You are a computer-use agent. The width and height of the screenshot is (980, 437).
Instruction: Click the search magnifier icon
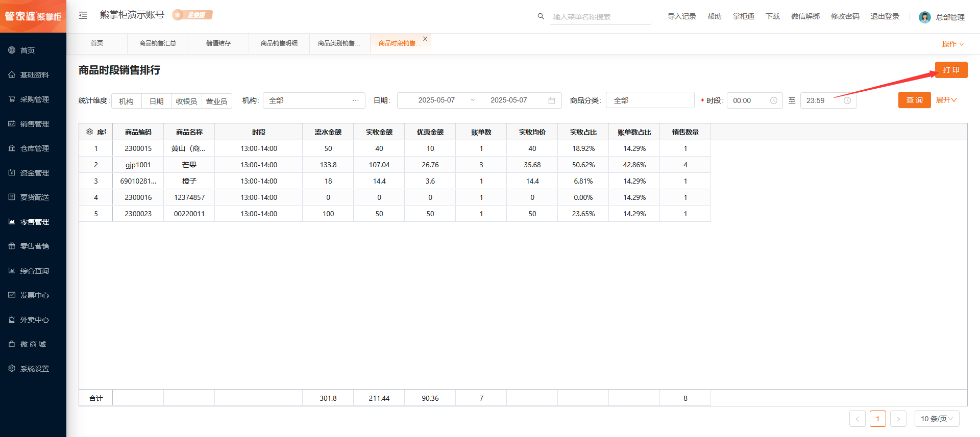tap(541, 16)
